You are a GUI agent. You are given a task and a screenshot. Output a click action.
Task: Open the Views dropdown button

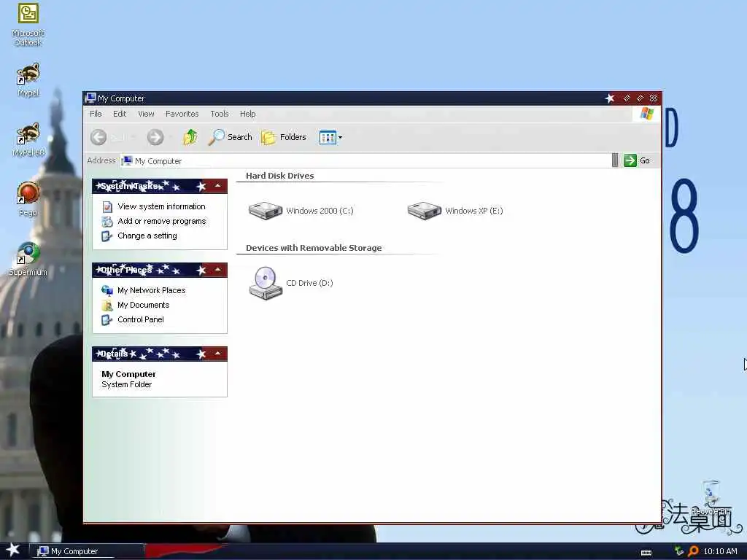(330, 137)
